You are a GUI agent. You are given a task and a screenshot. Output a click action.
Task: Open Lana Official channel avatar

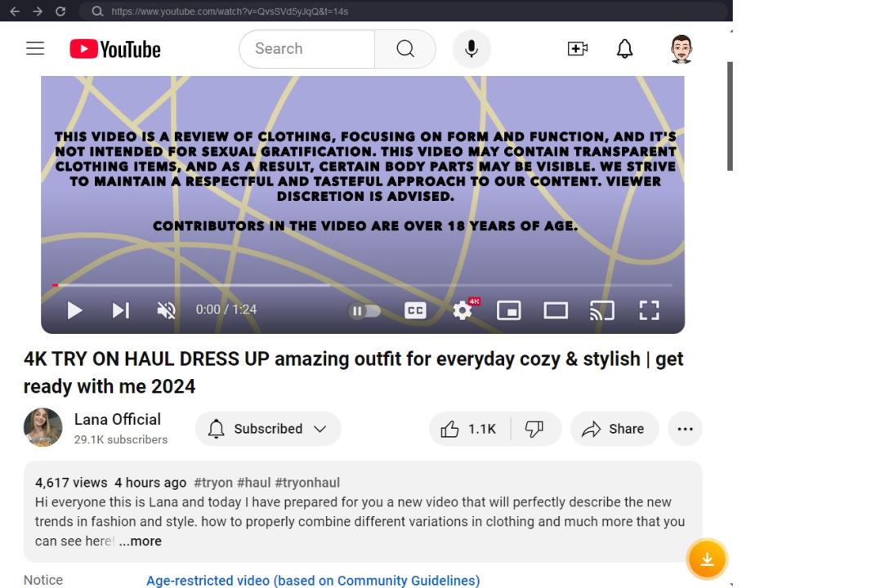click(43, 428)
